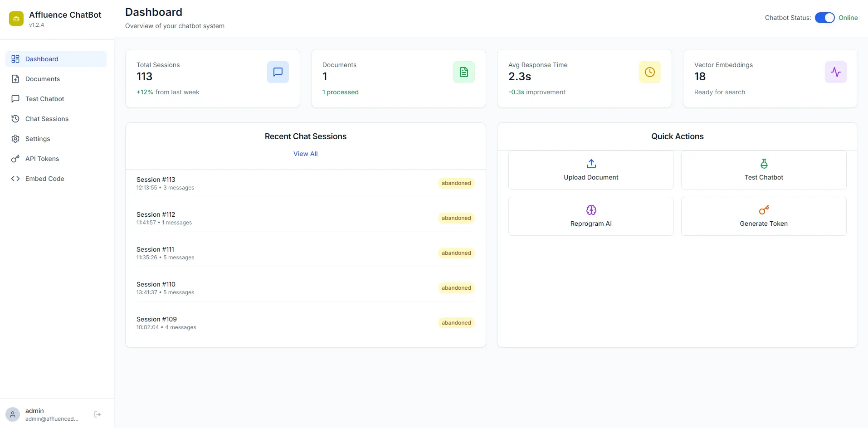Click the Settings gear icon in sidebar
Image resolution: width=868 pixels, height=428 pixels.
(x=15, y=139)
